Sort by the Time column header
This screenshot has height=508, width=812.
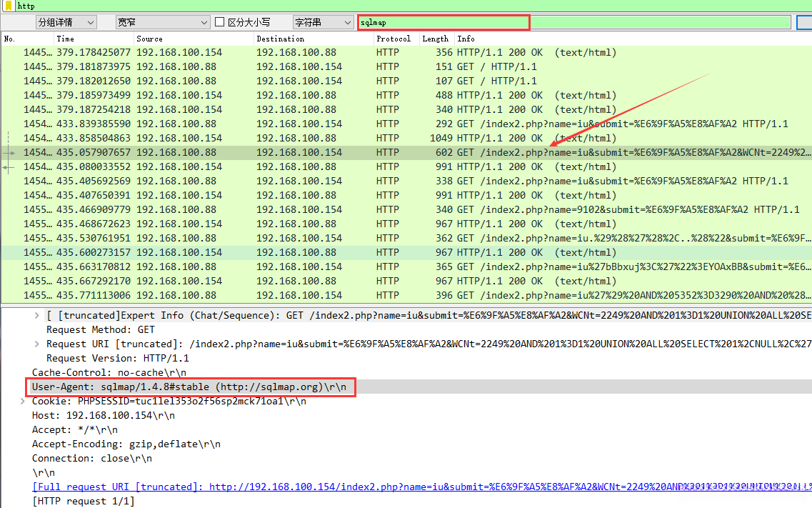(94, 39)
